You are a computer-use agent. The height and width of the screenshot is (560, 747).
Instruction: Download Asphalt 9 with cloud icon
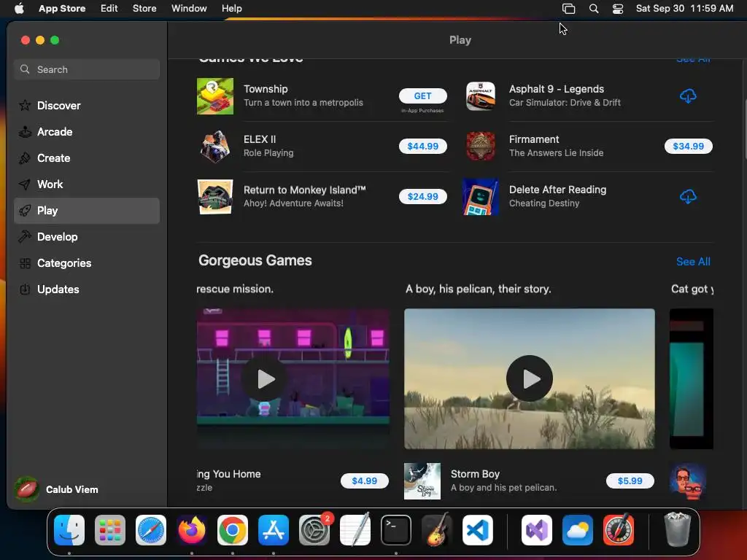687,96
